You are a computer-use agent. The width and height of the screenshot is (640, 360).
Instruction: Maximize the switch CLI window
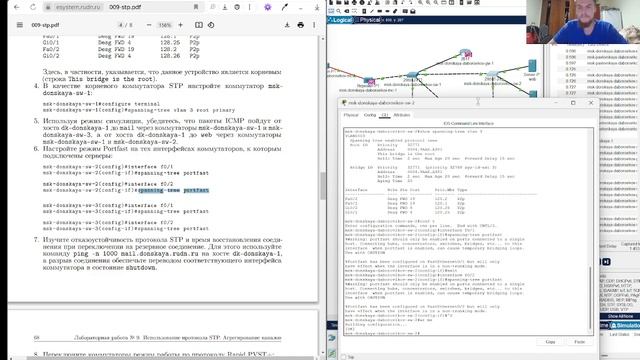click(x=573, y=103)
